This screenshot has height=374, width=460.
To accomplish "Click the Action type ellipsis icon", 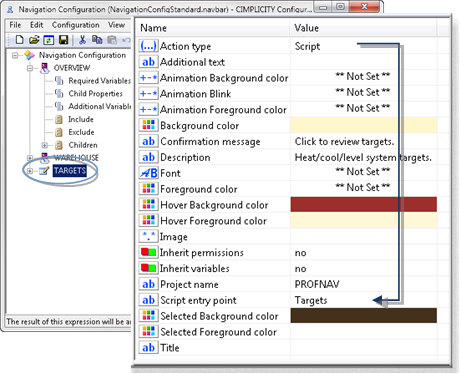I will pos(148,46).
